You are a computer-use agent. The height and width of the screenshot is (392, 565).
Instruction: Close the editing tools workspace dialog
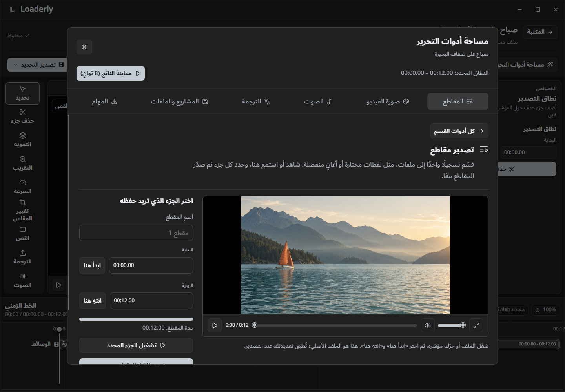click(84, 47)
